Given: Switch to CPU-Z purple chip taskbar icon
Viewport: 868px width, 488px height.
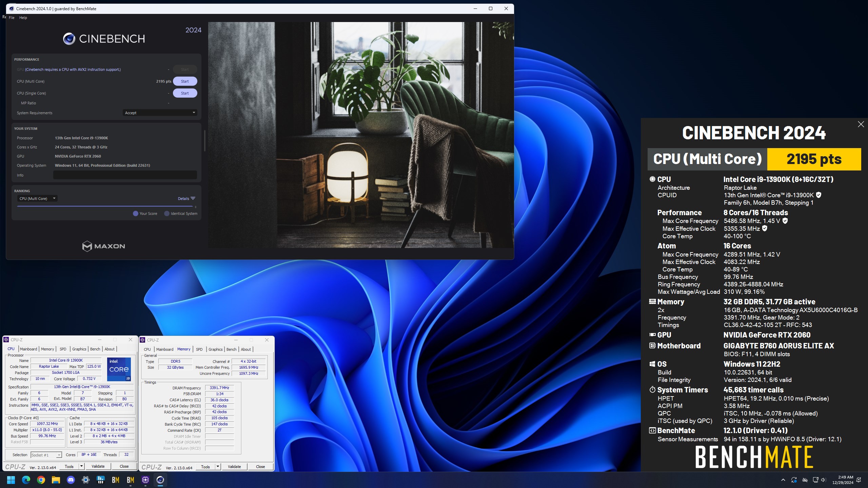Looking at the screenshot, I should point(145,480).
